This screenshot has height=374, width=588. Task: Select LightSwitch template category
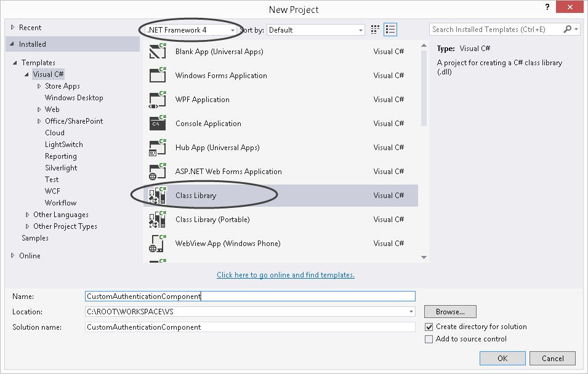coord(64,145)
